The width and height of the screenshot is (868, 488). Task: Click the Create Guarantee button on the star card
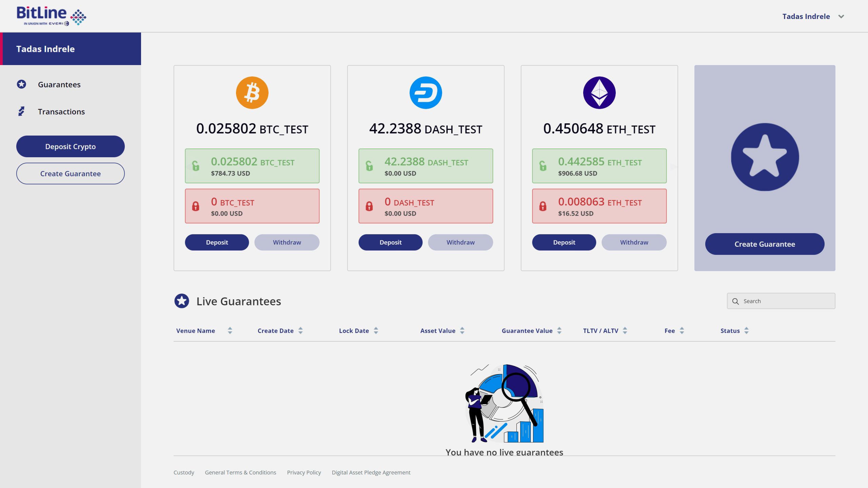(765, 244)
